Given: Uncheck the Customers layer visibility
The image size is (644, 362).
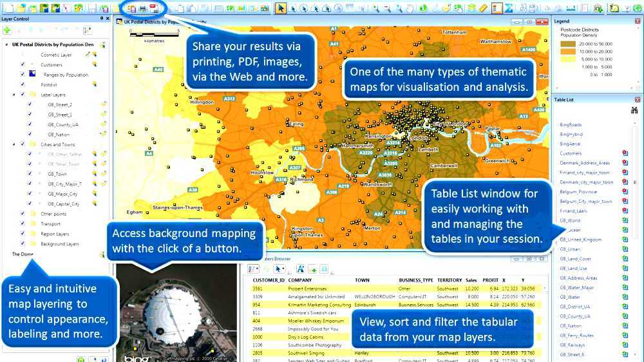Looking at the screenshot, I should (x=22, y=64).
